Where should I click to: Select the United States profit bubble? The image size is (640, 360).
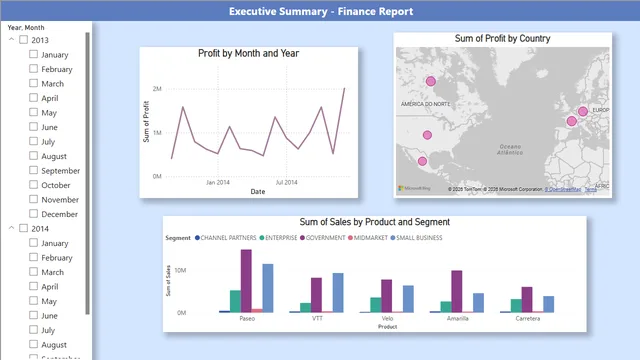coord(427,135)
